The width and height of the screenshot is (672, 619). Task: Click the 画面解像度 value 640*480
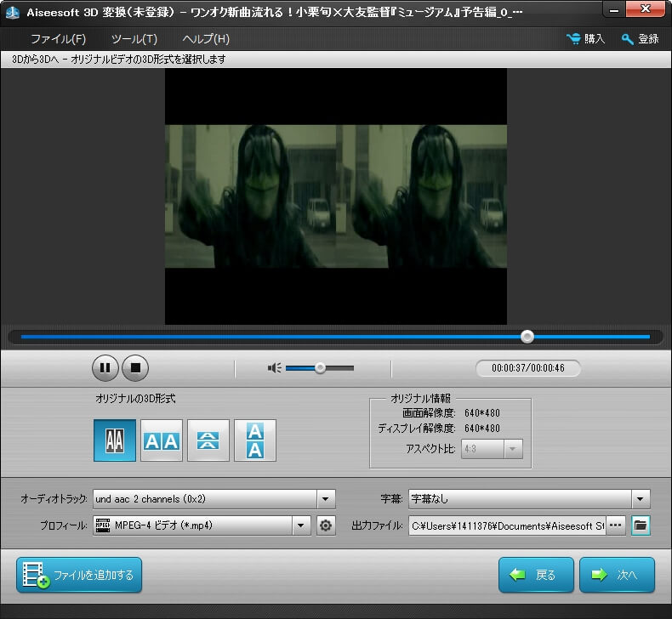(482, 413)
